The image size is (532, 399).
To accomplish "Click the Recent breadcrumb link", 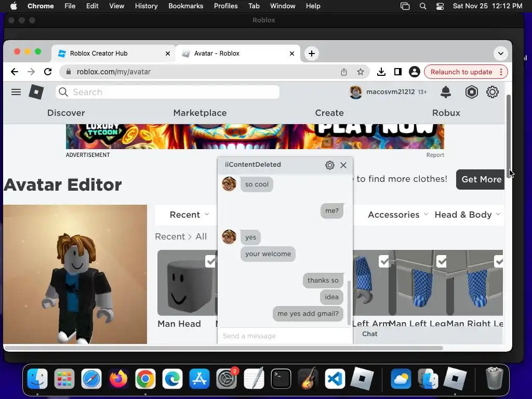I will point(170,236).
